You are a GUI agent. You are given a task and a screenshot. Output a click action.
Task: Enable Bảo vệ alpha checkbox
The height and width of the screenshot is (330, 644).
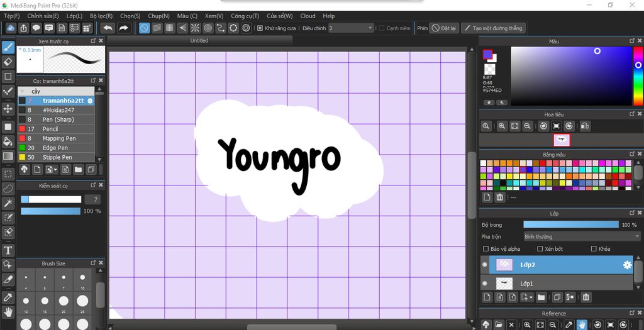pos(486,249)
